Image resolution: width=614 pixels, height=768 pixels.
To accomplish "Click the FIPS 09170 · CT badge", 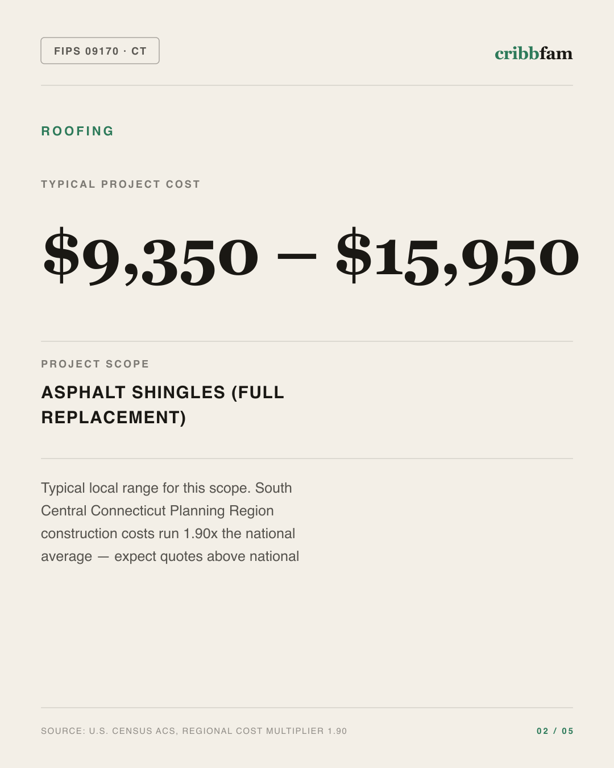I will point(100,50).
